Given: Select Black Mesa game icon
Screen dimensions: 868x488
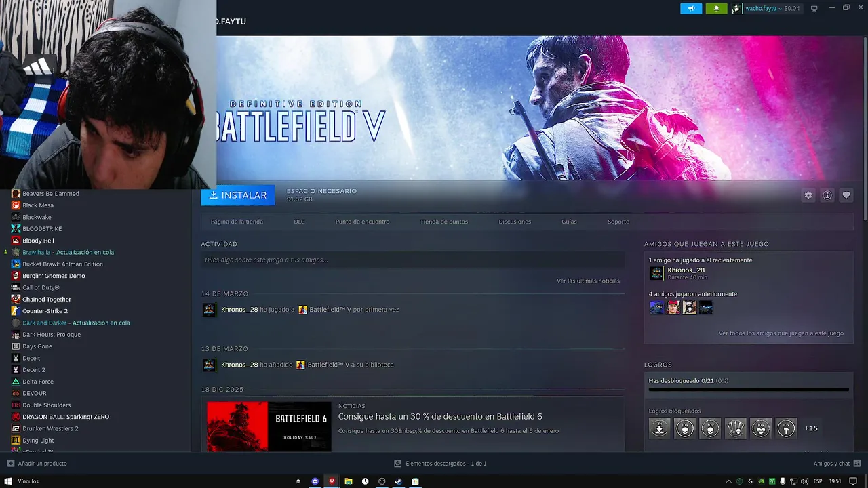Looking at the screenshot, I should click(16, 205).
